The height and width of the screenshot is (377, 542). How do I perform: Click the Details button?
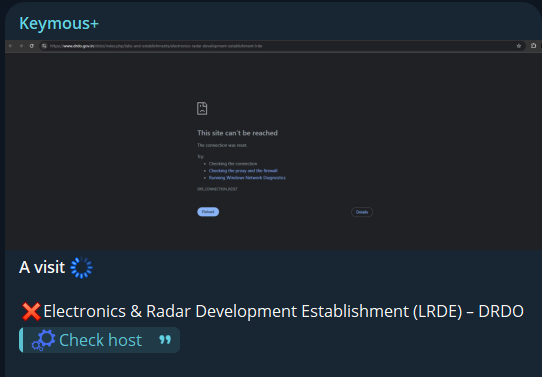(362, 212)
